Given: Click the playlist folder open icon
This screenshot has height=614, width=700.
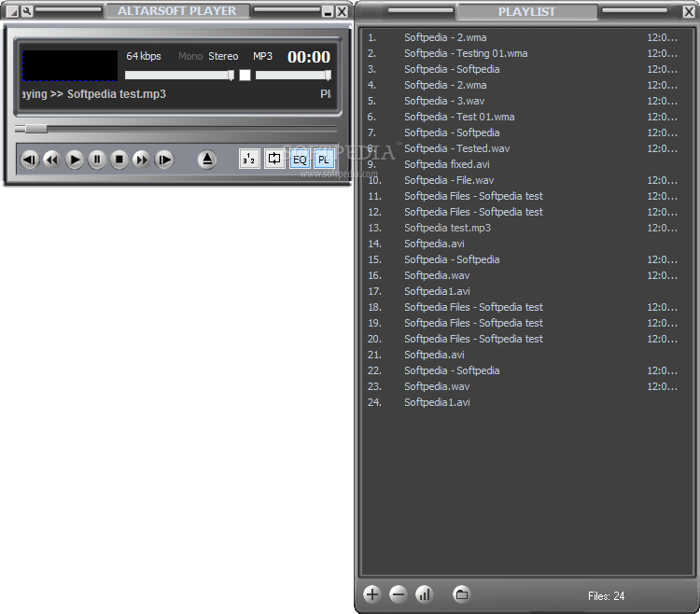Looking at the screenshot, I should pyautogui.click(x=462, y=594).
